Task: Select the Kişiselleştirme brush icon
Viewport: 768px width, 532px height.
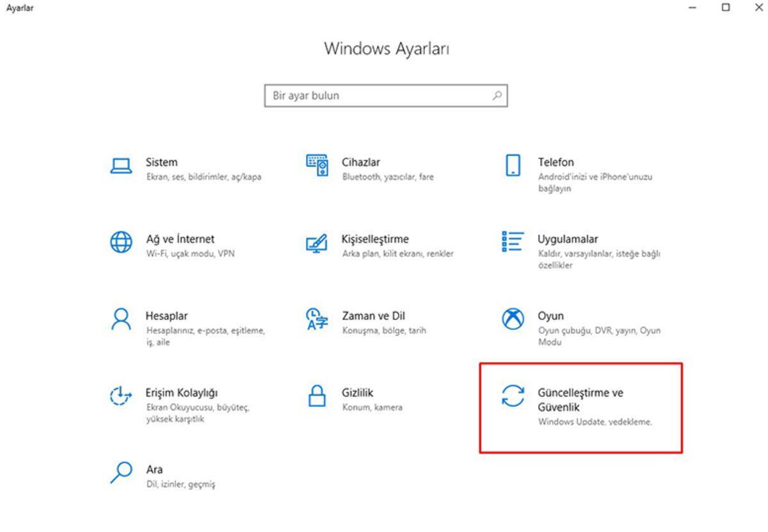Action: tap(316, 244)
